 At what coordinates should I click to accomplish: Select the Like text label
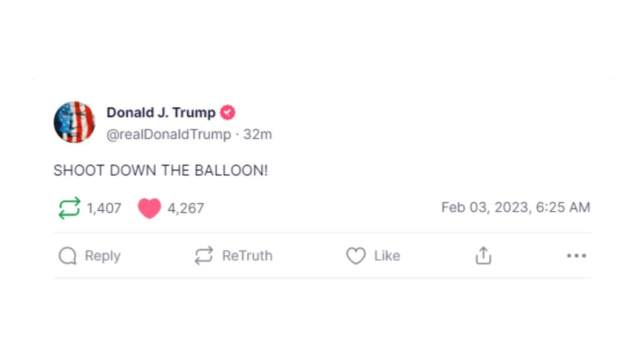(387, 256)
